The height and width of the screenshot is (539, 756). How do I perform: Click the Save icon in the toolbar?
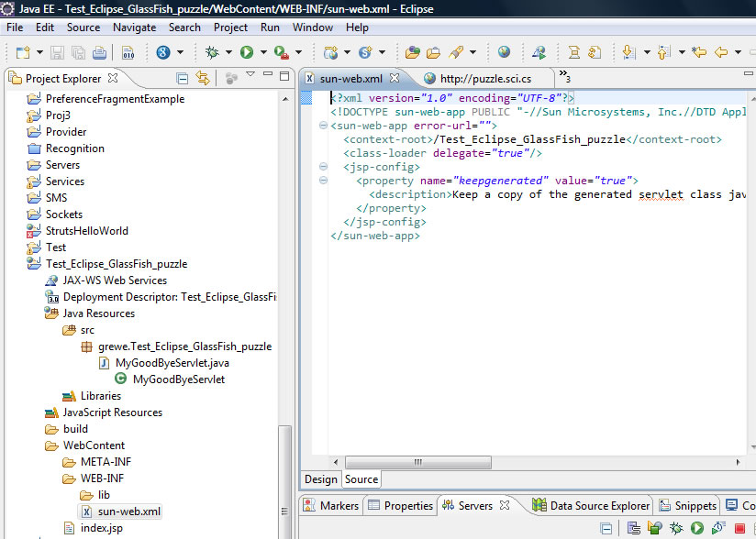[x=56, y=52]
